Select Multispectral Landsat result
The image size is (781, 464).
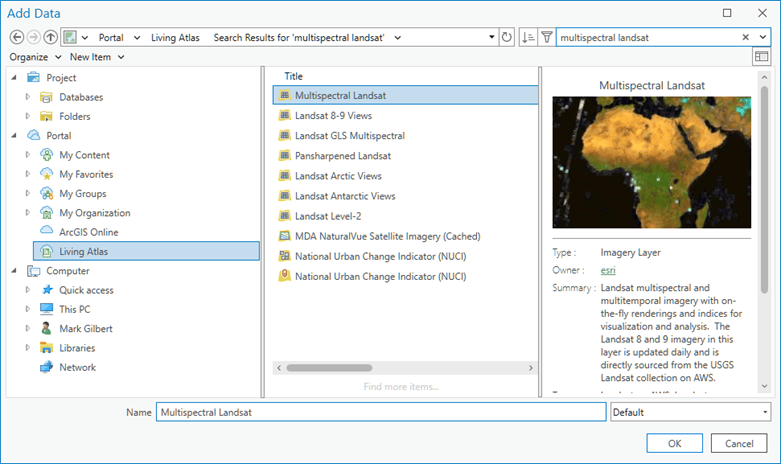pos(405,95)
